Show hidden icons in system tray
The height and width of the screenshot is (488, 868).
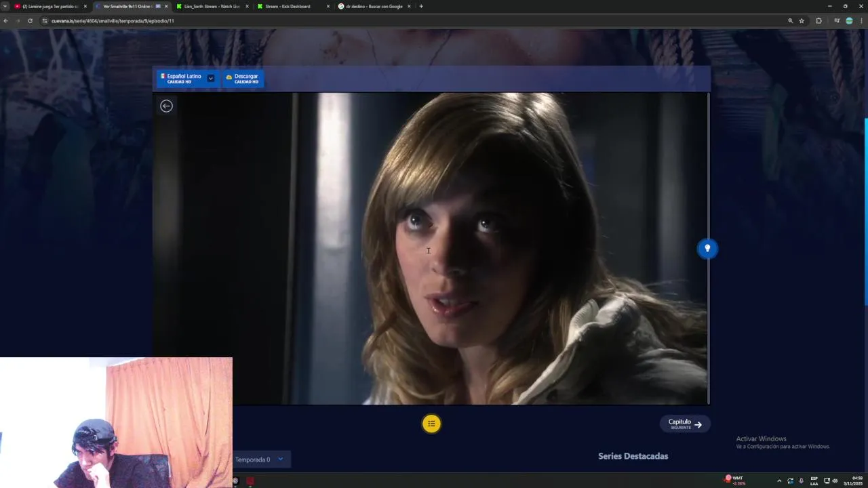778,481
